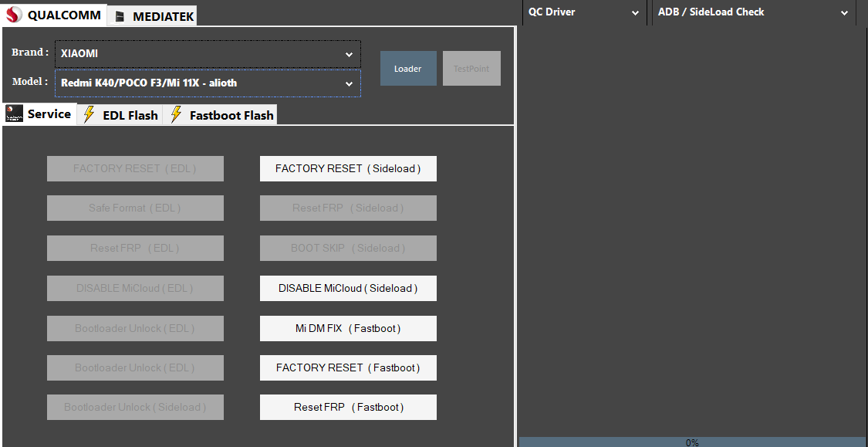Click FACTORY RESET (Sideload) button
This screenshot has width=868, height=447.
(x=348, y=169)
